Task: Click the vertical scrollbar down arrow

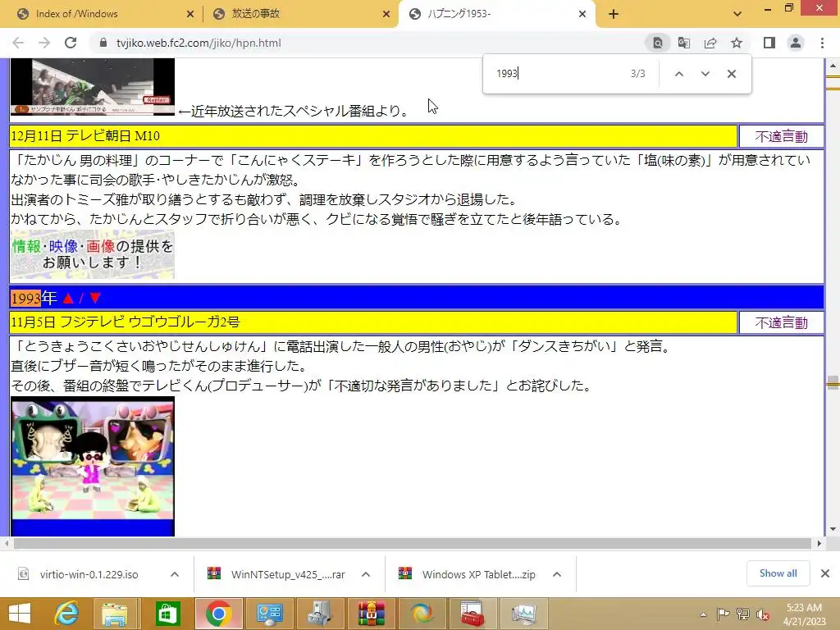Action: pyautogui.click(x=833, y=529)
